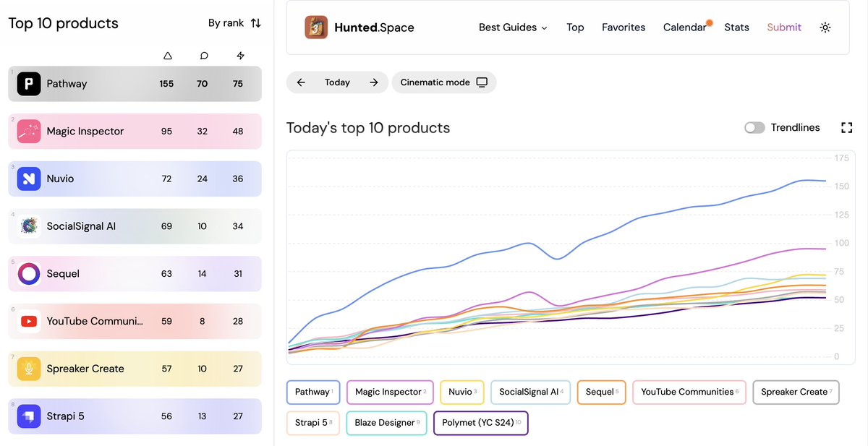Go to previous day arrow

[301, 82]
